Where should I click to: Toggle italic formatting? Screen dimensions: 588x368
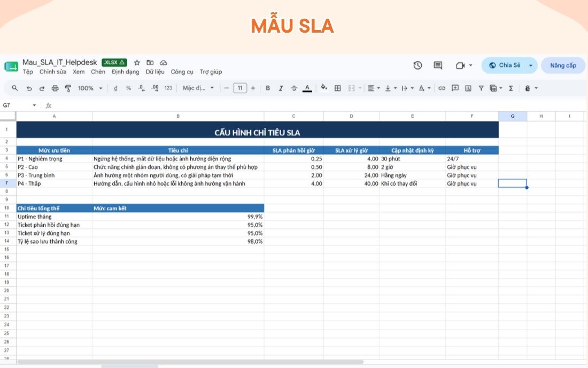tap(281, 88)
